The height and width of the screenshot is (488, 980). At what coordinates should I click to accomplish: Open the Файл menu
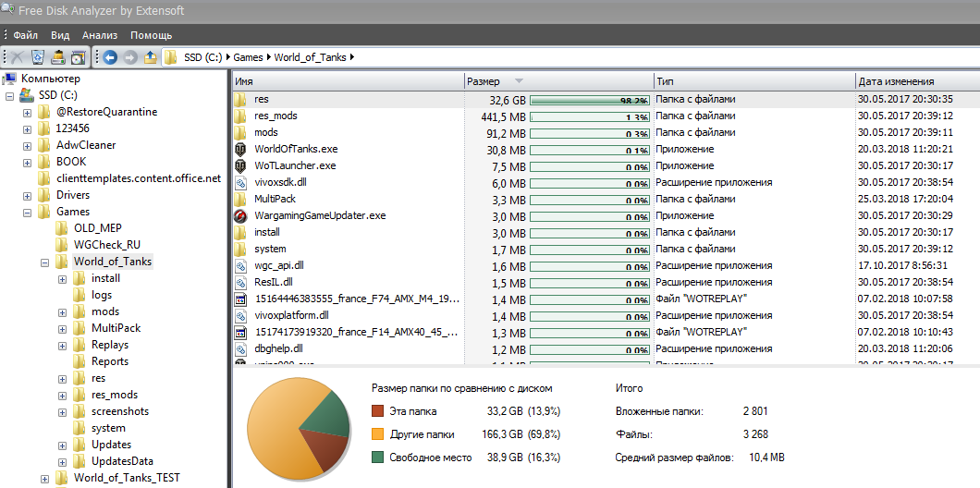click(25, 35)
